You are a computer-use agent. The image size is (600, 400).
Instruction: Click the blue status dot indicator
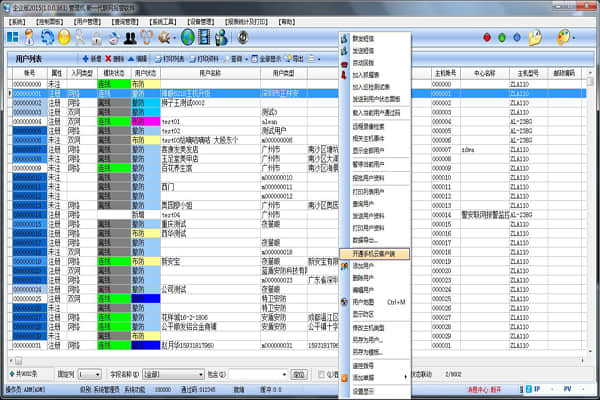point(517,38)
